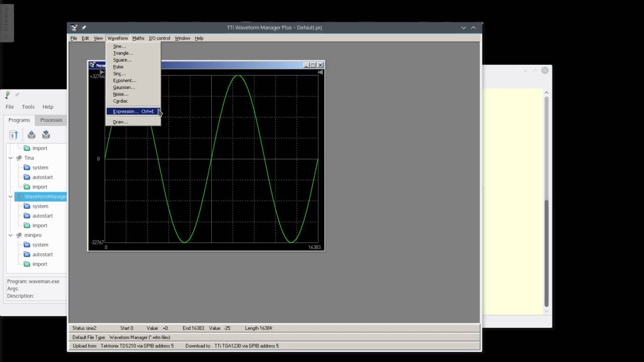The height and width of the screenshot is (362, 644).
Task: Open the Maths menu
Action: [138, 38]
